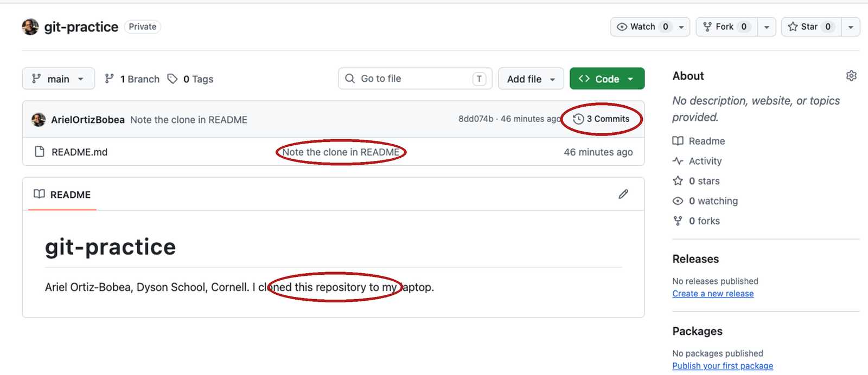Open commit hash 8dd074b
Image resolution: width=868 pixels, height=375 pixels.
click(x=476, y=119)
